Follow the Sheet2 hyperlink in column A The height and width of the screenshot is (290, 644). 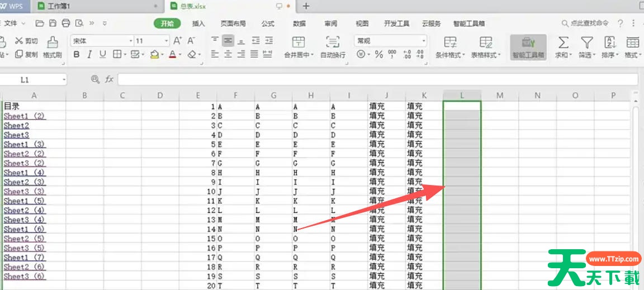16,126
